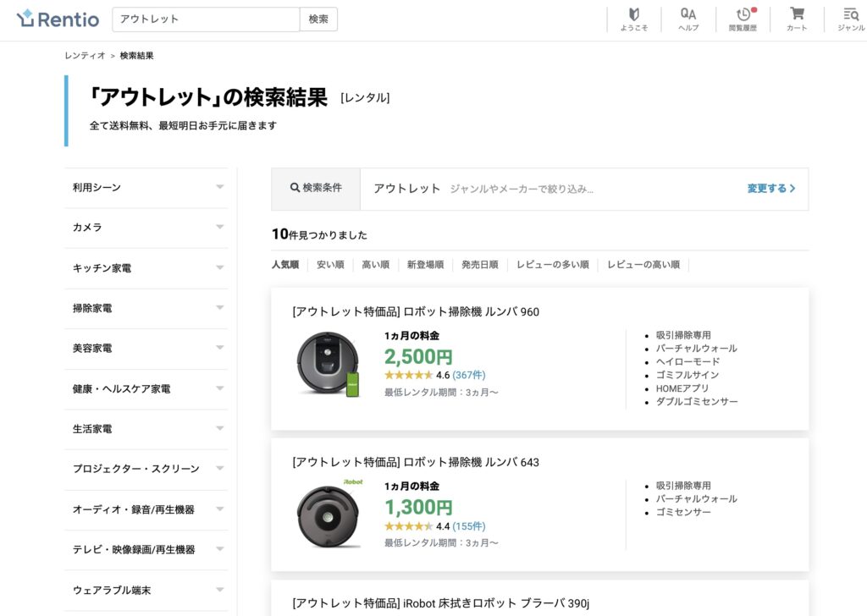The height and width of the screenshot is (616, 867).
Task: Expand the プロジェクター・スクリーン category
Action: 146,469
